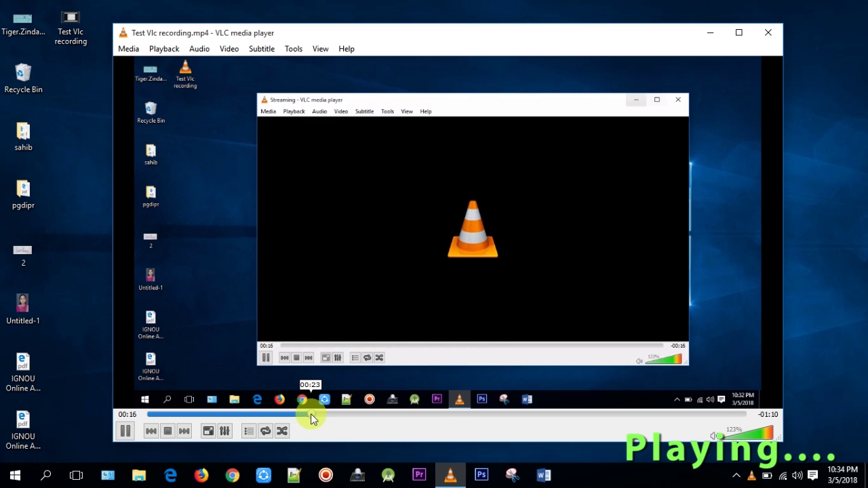
Task: Close the VLC media player window
Action: (x=768, y=33)
